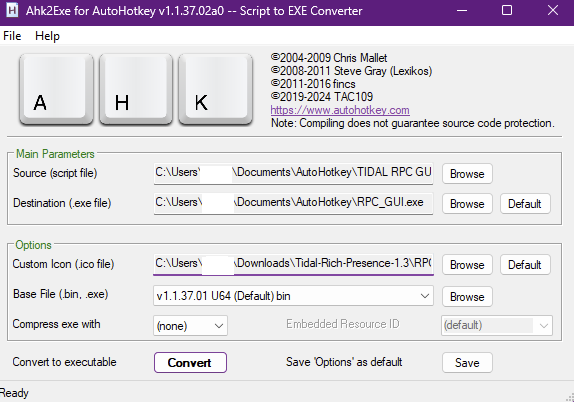Click the '©2011-2016 fincs' credit line
This screenshot has height=402, width=574.
tap(313, 84)
